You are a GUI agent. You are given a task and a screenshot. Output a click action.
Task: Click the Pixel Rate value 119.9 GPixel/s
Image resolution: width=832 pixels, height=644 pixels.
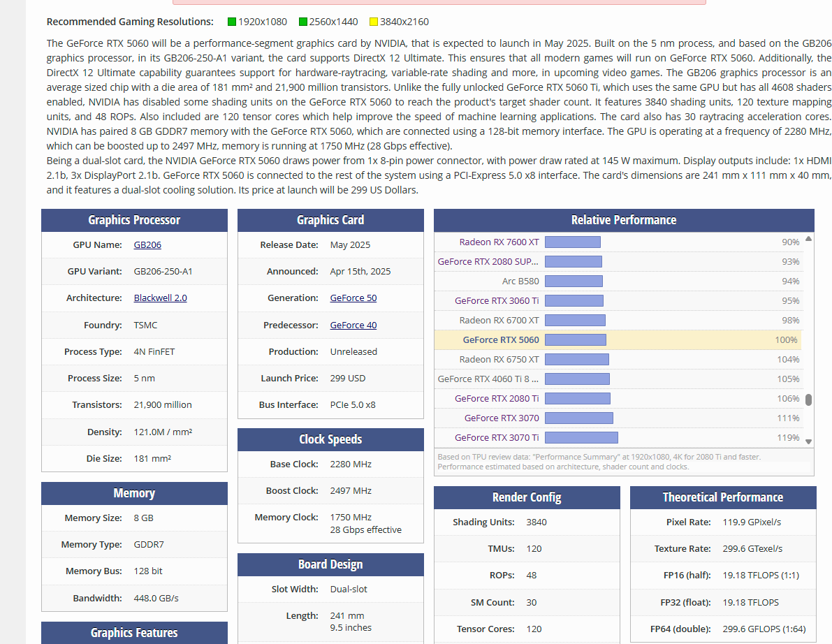[752, 522]
